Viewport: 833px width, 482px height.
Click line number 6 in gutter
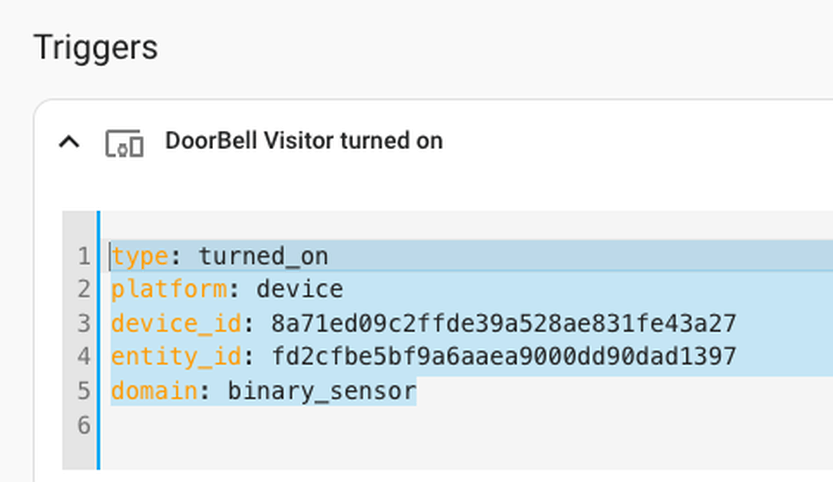point(83,425)
